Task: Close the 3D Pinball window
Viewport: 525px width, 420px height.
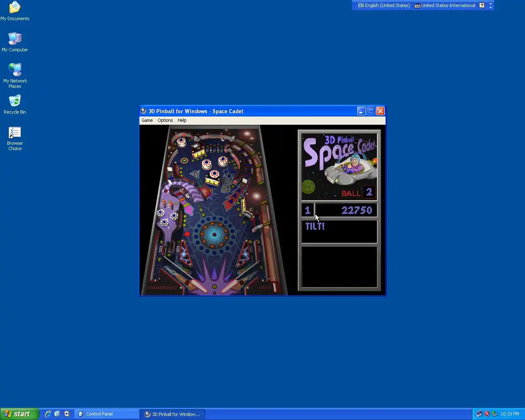Action: click(x=380, y=111)
